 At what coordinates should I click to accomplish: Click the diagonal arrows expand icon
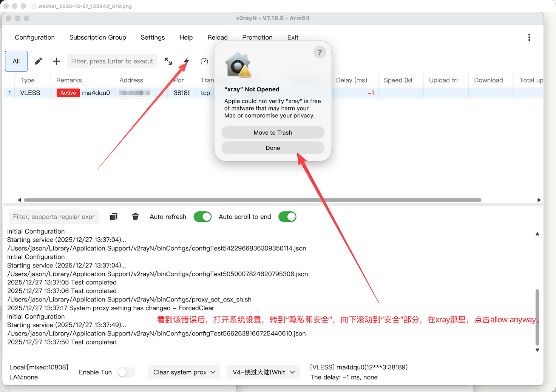coord(168,61)
